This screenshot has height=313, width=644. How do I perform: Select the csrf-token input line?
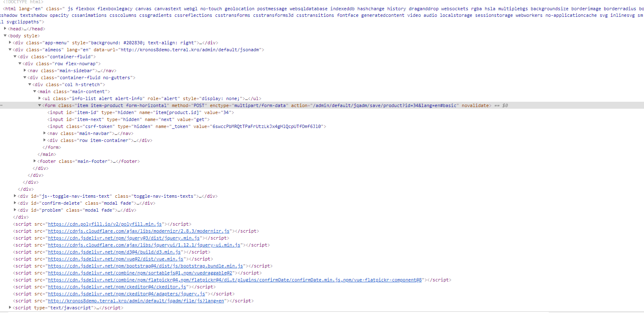(x=187, y=126)
